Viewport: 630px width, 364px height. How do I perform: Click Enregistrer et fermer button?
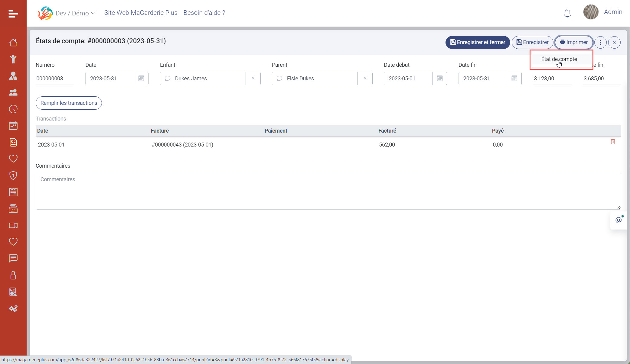[478, 42]
